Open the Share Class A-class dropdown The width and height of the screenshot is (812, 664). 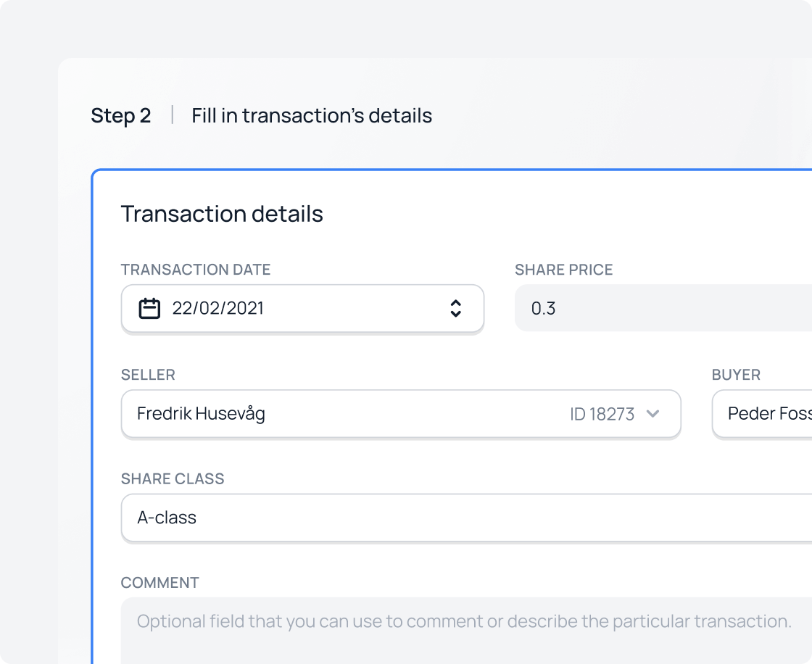click(467, 518)
